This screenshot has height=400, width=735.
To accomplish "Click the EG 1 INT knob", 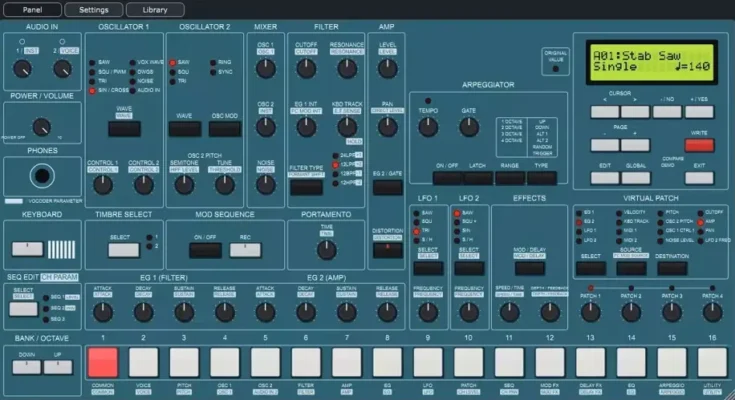I will pos(306,127).
